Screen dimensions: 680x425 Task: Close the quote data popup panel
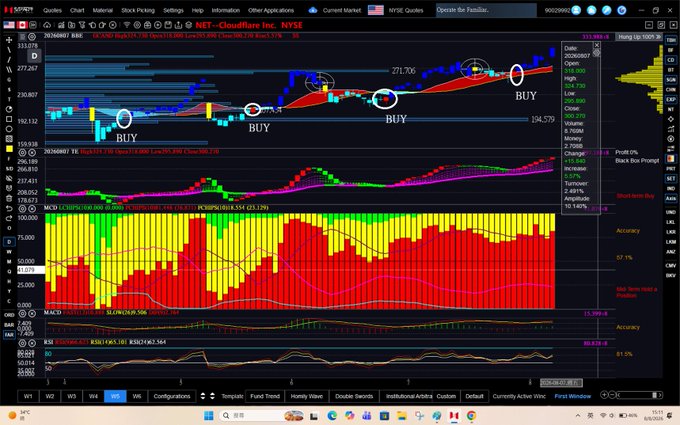tap(597, 45)
